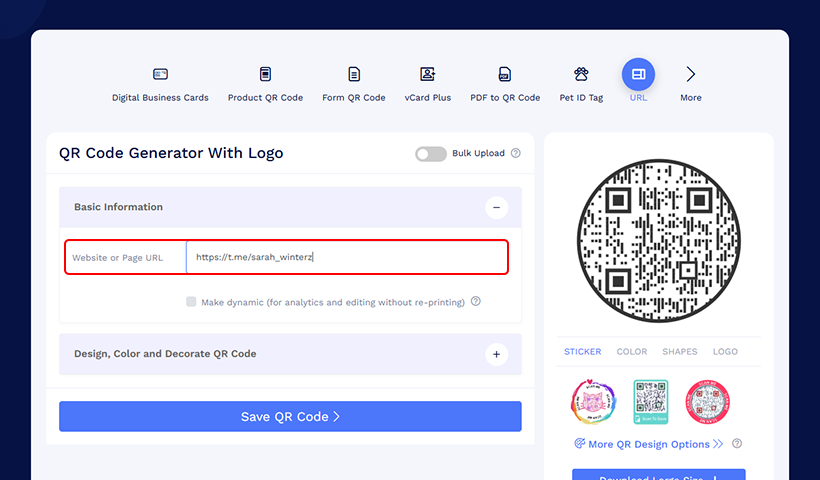Check the Make dynamic checkbox
This screenshot has width=820, height=480.
click(x=191, y=302)
